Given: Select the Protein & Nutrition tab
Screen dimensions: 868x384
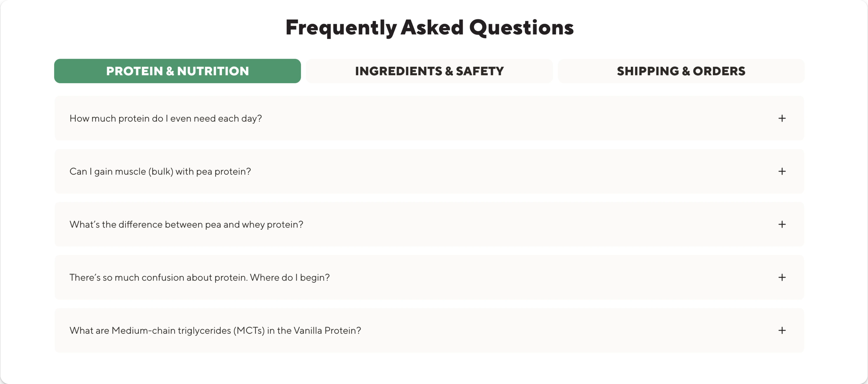Looking at the screenshot, I should (x=177, y=71).
